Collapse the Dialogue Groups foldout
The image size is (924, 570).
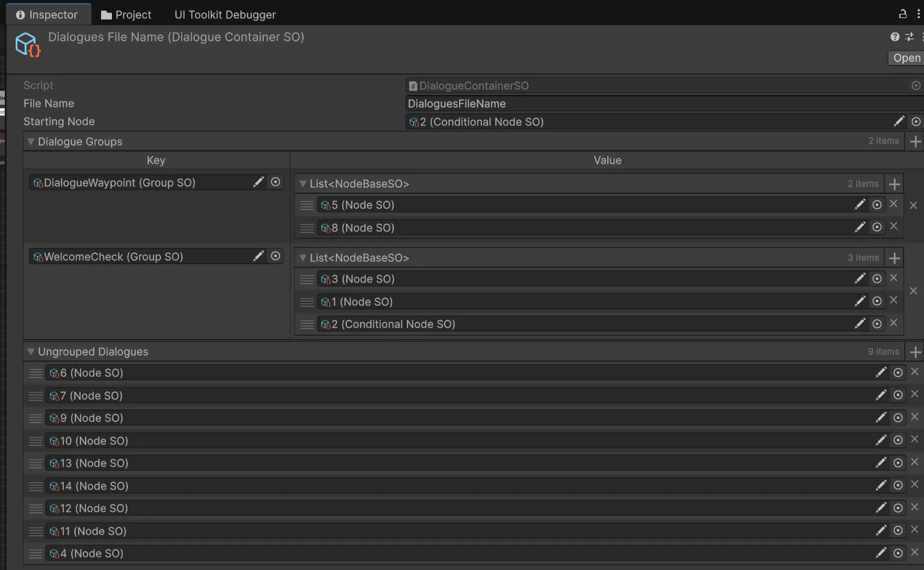(x=31, y=141)
